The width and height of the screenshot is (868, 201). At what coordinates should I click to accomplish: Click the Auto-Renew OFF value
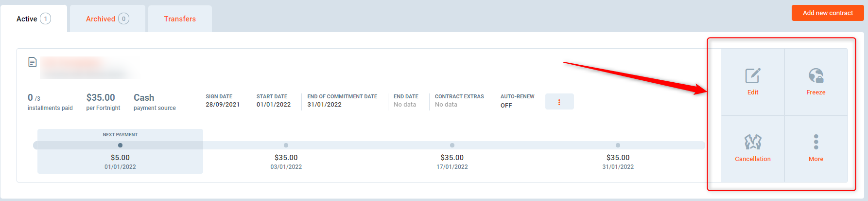506,106
